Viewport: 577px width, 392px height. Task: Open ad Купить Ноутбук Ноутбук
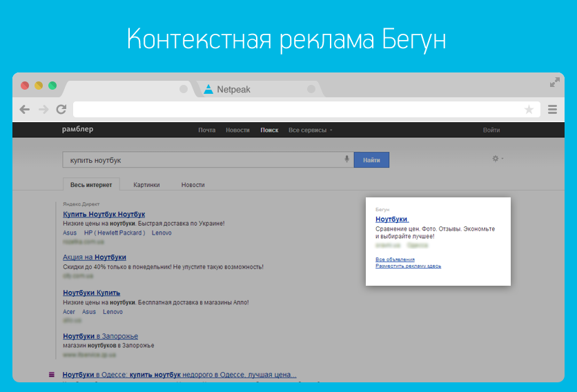point(104,214)
